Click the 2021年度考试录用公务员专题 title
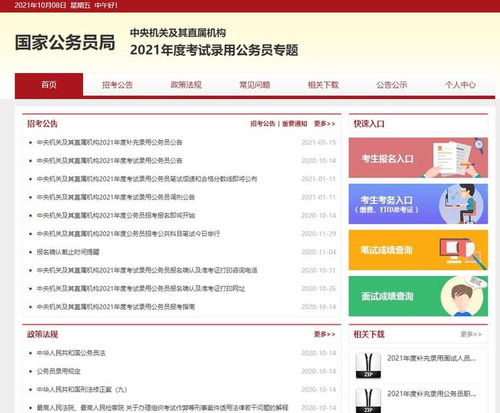This screenshot has width=500, height=413. 214,50
